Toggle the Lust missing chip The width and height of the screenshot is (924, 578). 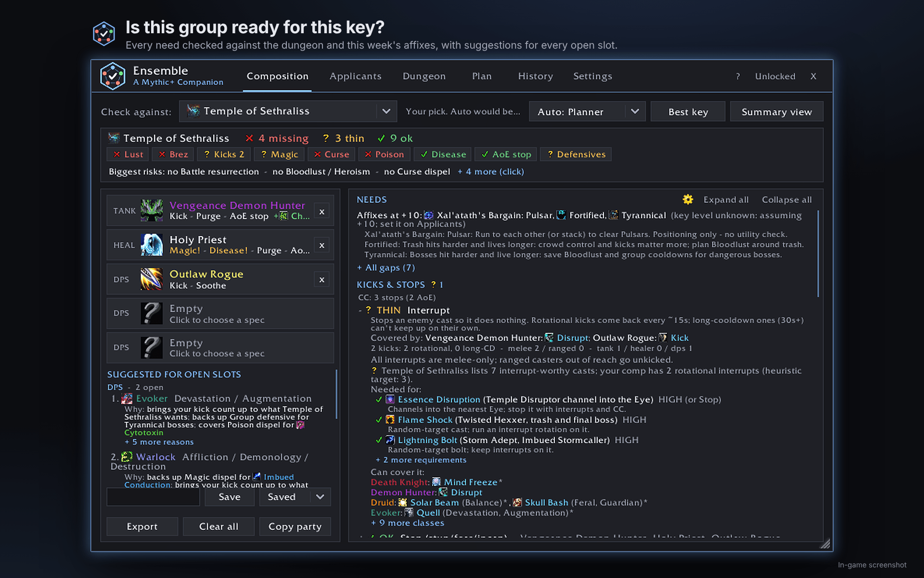pos(128,154)
